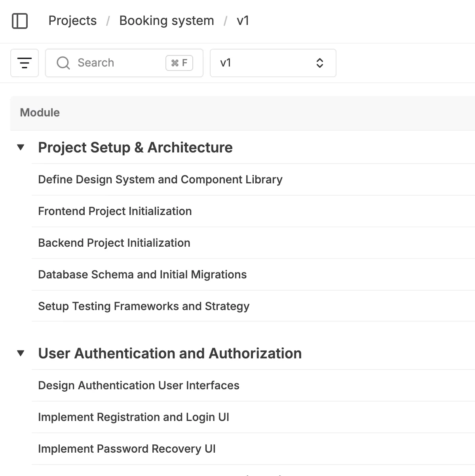475x476 pixels.
Task: Click the Module column header
Action: (40, 113)
